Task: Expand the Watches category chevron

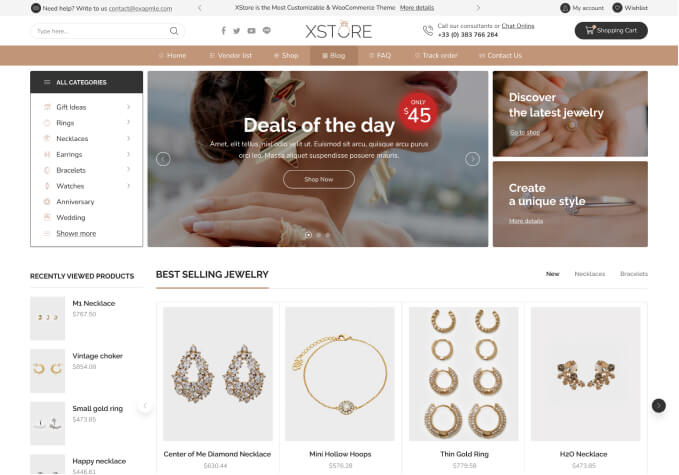Action: point(129,186)
